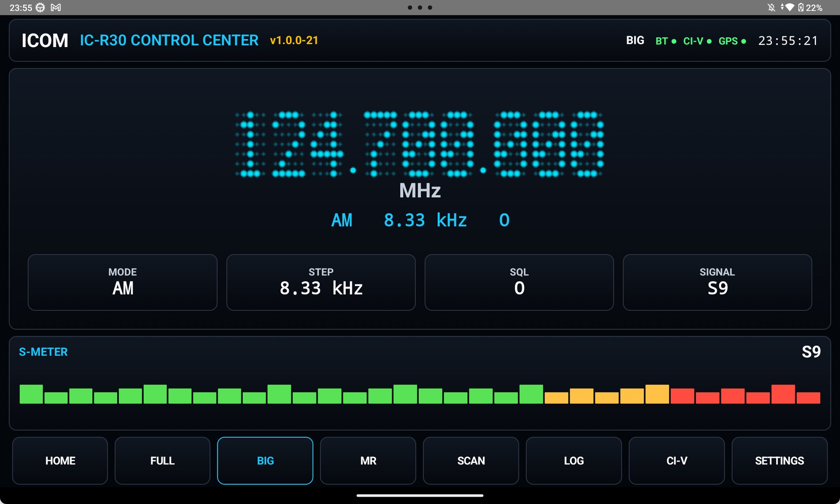The height and width of the screenshot is (504, 840).
Task: Click the S-METER heading
Action: coord(43,352)
